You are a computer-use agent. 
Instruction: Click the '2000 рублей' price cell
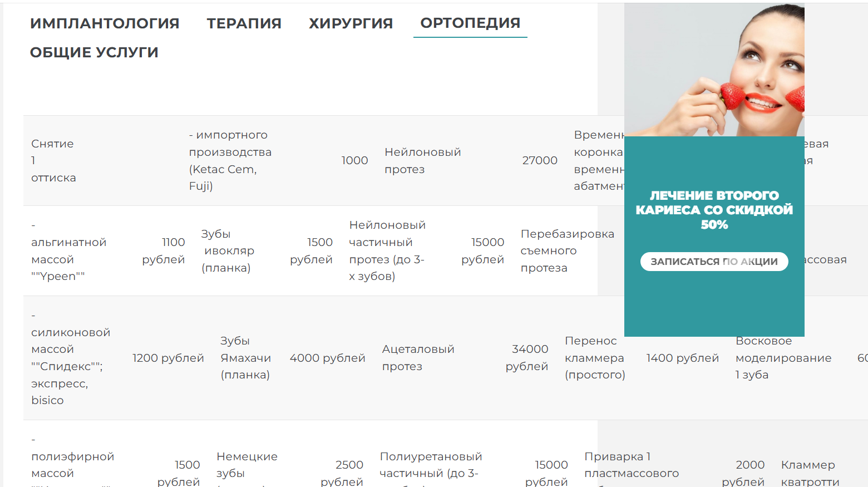pos(743,473)
